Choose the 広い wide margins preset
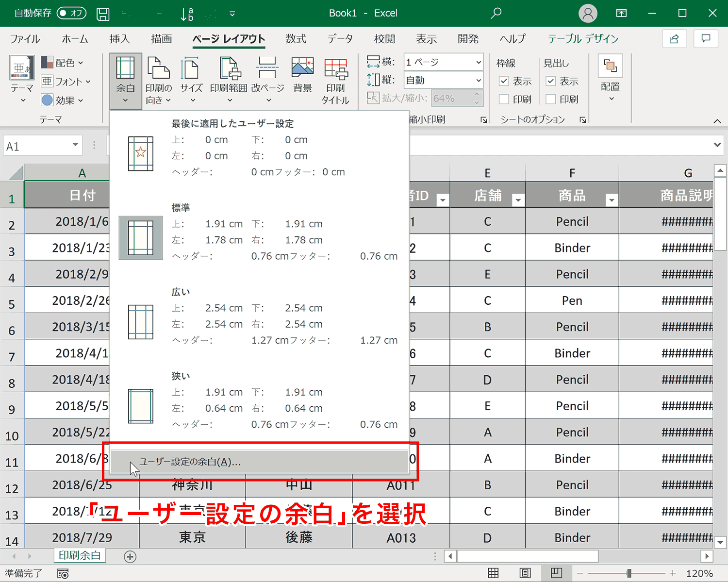 coord(259,322)
